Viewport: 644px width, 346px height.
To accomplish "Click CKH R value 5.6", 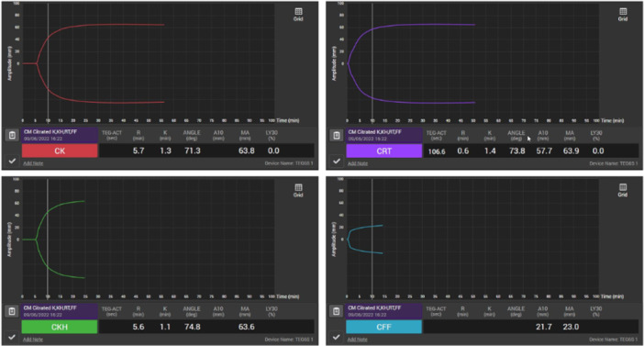I will coord(139,327).
